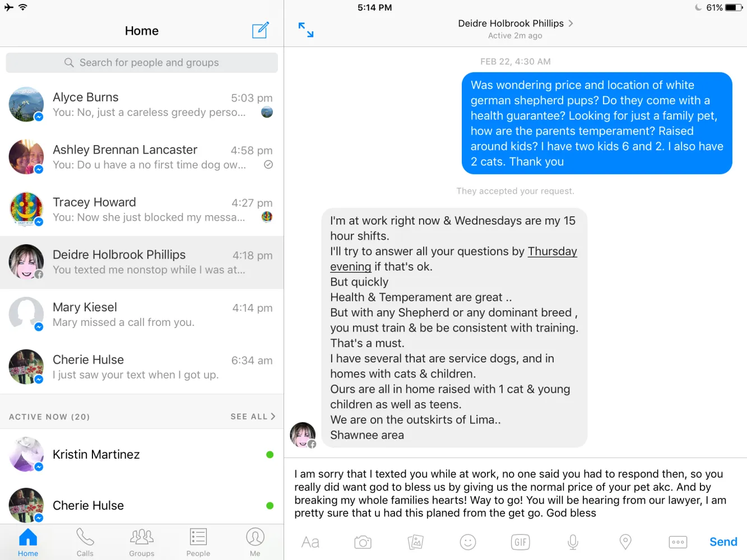Focus the Search for people and groups field
This screenshot has height=560, width=747.
tap(142, 63)
